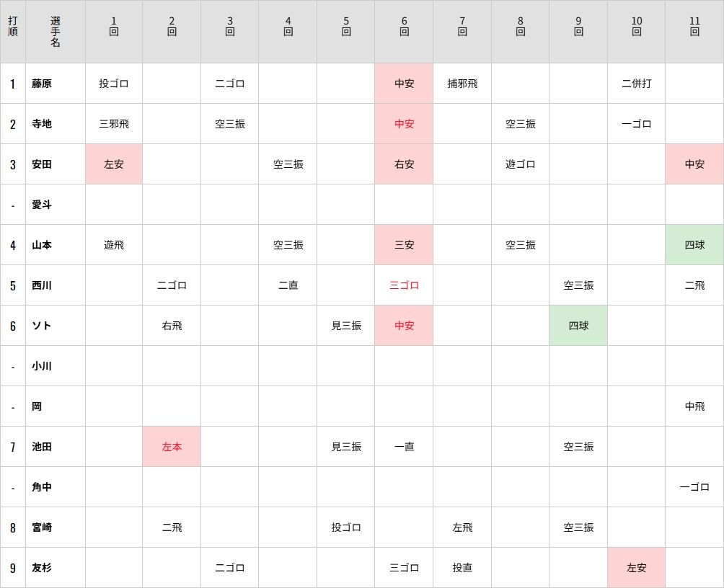This screenshot has width=724, height=588.
Task: Click 藤原's 二併打 cell in inning 10
Action: (636, 84)
